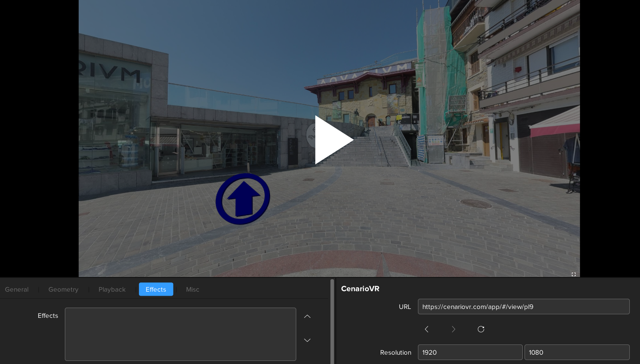
Task: Switch to the General tab
Action: point(17,289)
